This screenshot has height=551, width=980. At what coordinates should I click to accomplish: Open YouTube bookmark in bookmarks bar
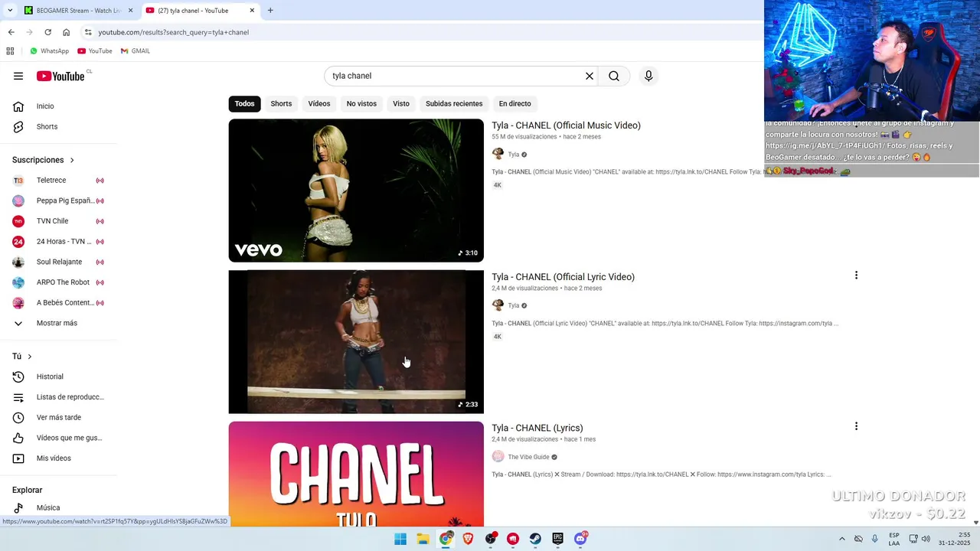pyautogui.click(x=95, y=51)
